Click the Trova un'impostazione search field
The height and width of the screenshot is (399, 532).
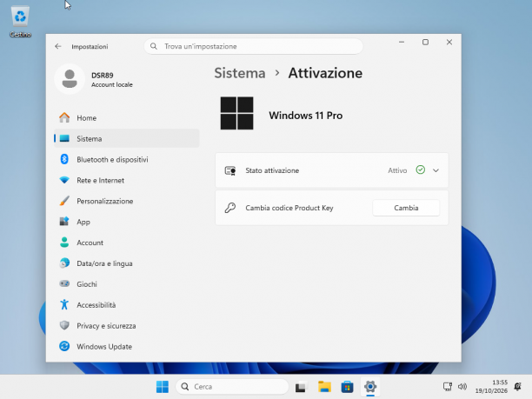point(254,46)
